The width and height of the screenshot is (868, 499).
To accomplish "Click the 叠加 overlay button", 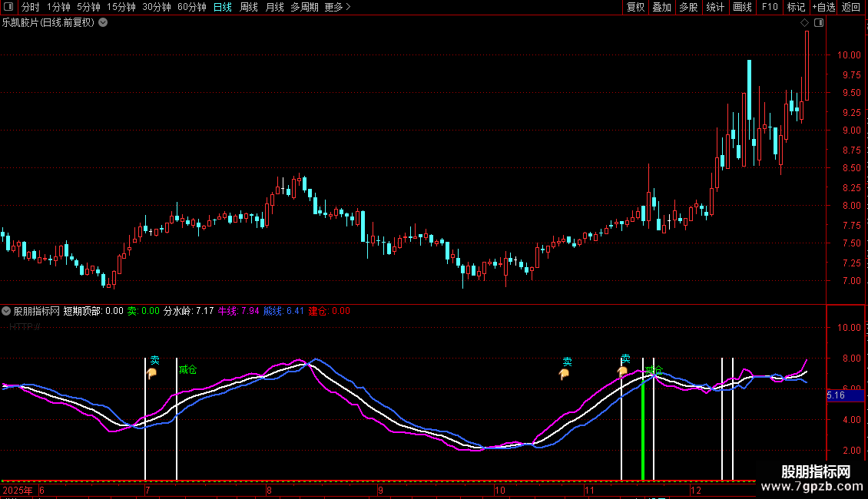I will pos(661,7).
